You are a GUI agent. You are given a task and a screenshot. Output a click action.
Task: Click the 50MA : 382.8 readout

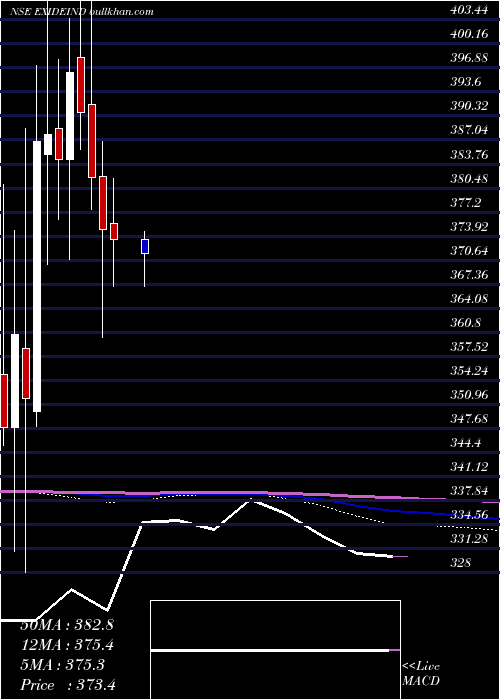tap(67, 625)
